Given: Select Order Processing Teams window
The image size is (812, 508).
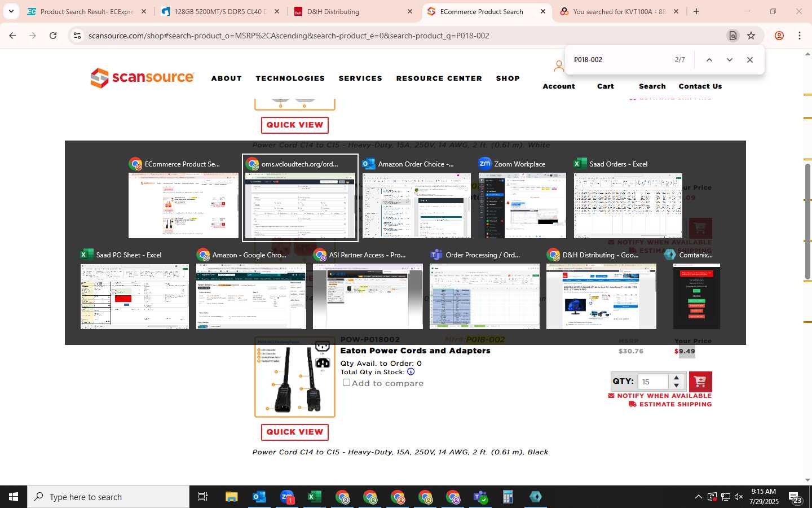Looking at the screenshot, I should (x=484, y=290).
